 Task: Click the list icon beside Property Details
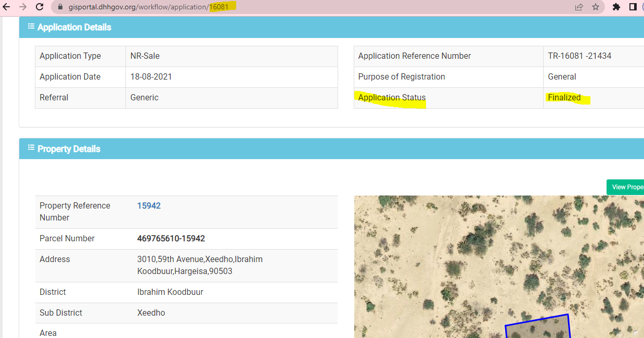31,148
